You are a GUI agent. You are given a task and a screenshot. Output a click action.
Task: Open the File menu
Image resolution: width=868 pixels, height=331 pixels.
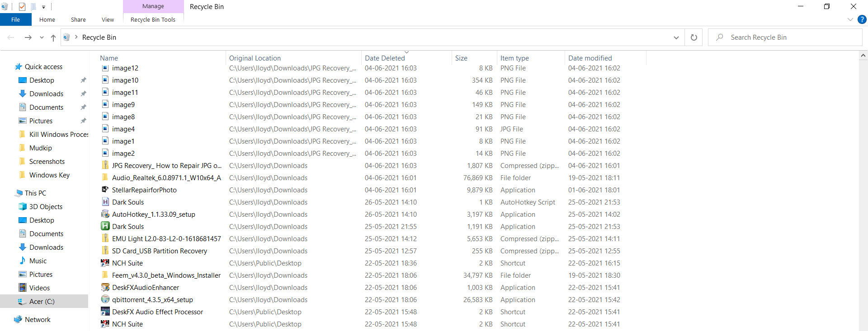(x=15, y=19)
